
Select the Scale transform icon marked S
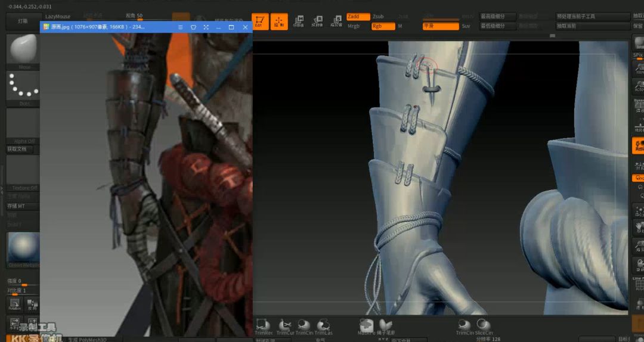tap(336, 21)
